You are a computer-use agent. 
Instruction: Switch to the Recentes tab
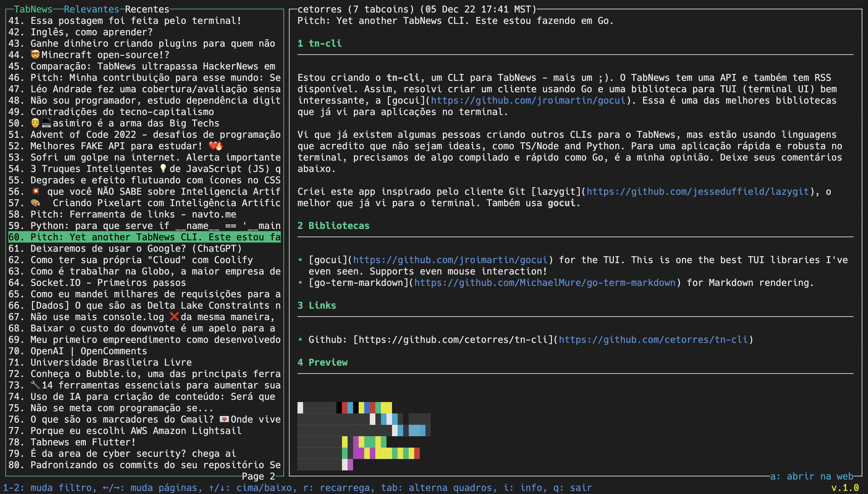click(x=147, y=9)
